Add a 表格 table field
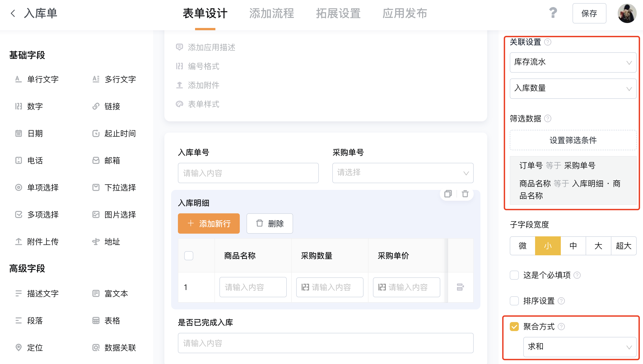Screen dimensions: 643x364 pyautogui.click(x=106, y=320)
